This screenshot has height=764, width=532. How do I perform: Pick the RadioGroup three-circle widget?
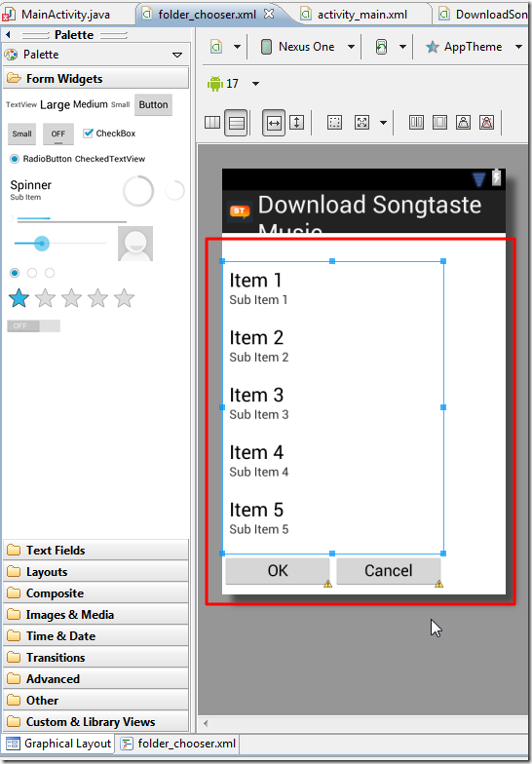(x=32, y=273)
